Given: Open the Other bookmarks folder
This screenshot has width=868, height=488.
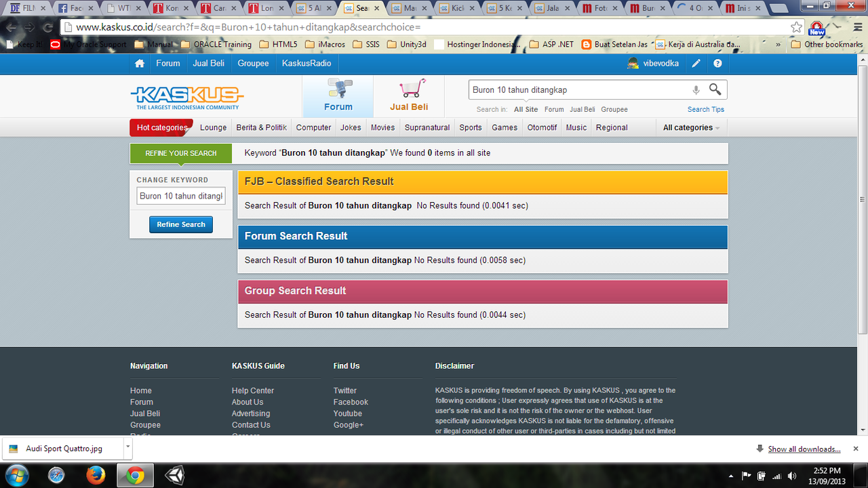Looking at the screenshot, I should (826, 45).
